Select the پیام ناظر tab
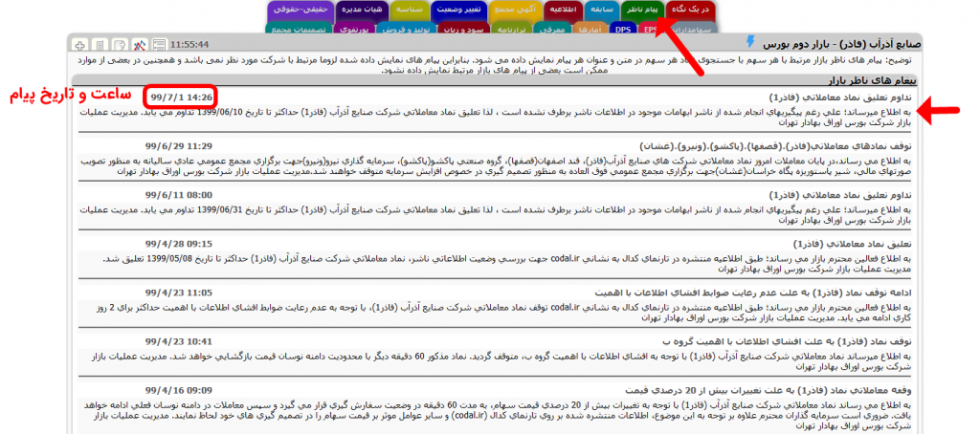 point(644,11)
